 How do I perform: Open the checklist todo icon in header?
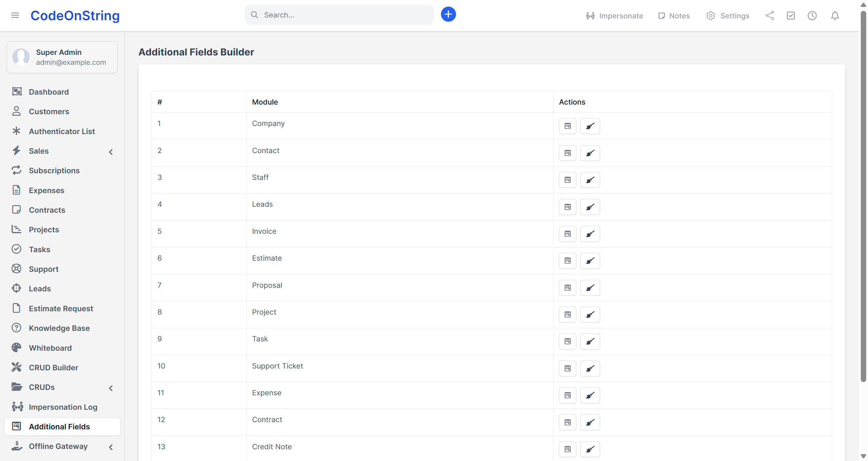click(791, 15)
